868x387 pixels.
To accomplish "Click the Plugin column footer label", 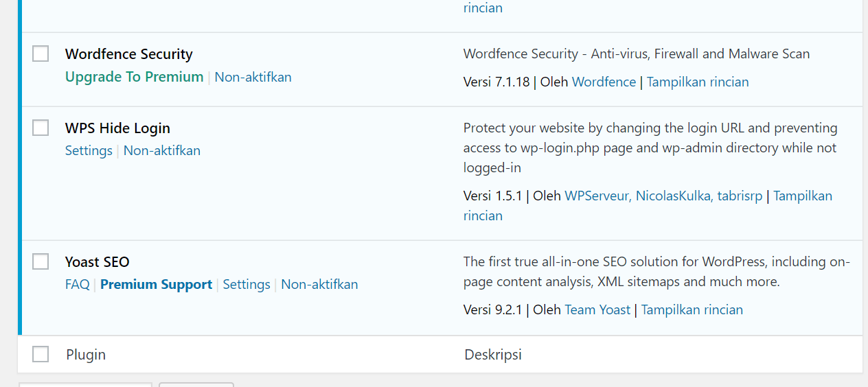I will click(x=86, y=355).
